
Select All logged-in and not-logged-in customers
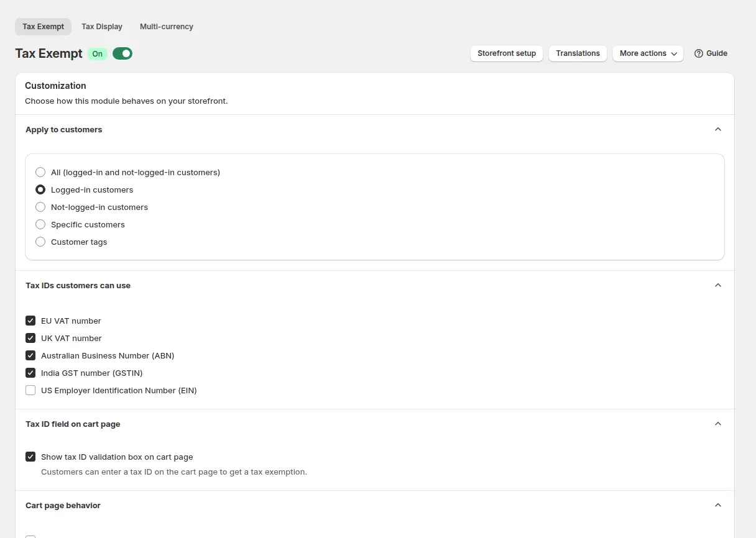point(40,172)
